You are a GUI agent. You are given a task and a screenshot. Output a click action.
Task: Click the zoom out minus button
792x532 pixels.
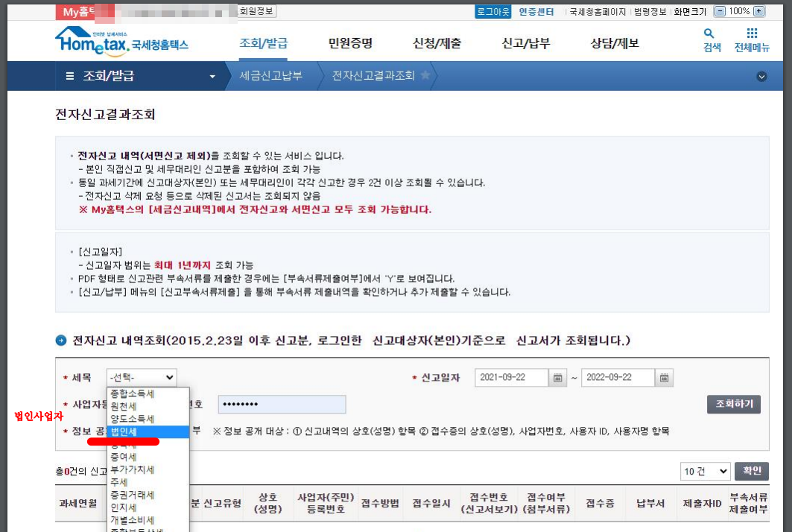click(x=720, y=11)
